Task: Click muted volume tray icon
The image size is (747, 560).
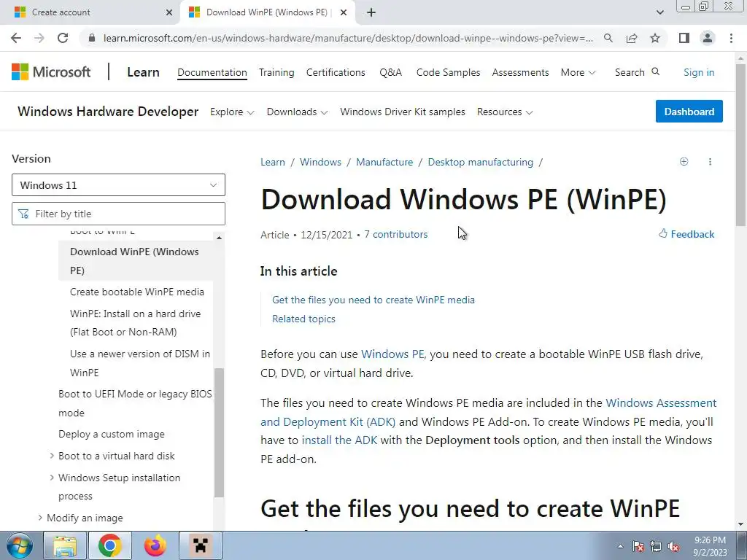Action: click(673, 547)
